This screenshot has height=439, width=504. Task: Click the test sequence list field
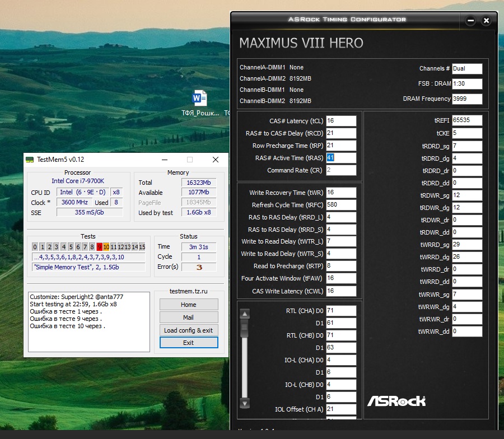click(x=88, y=257)
